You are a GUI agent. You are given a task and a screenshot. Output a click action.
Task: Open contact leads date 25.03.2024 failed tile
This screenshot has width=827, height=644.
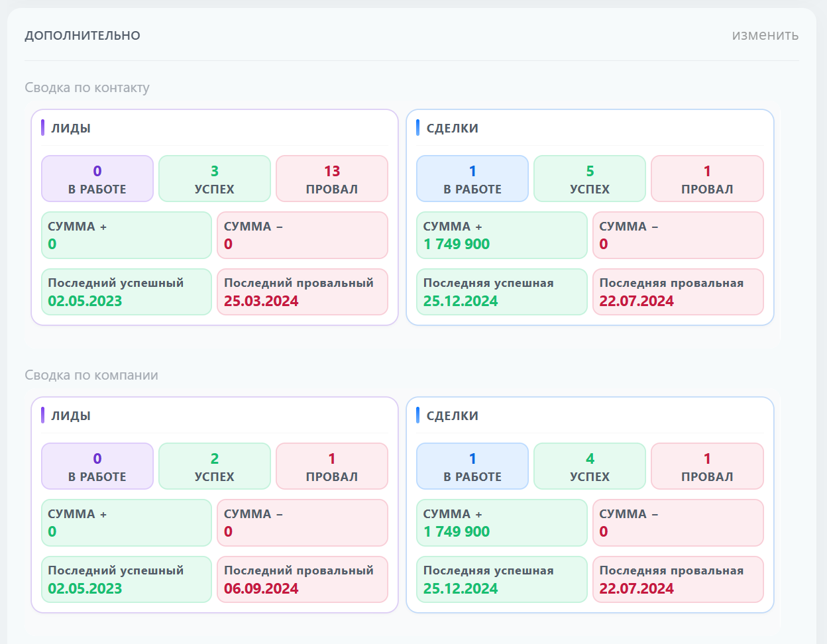point(302,292)
